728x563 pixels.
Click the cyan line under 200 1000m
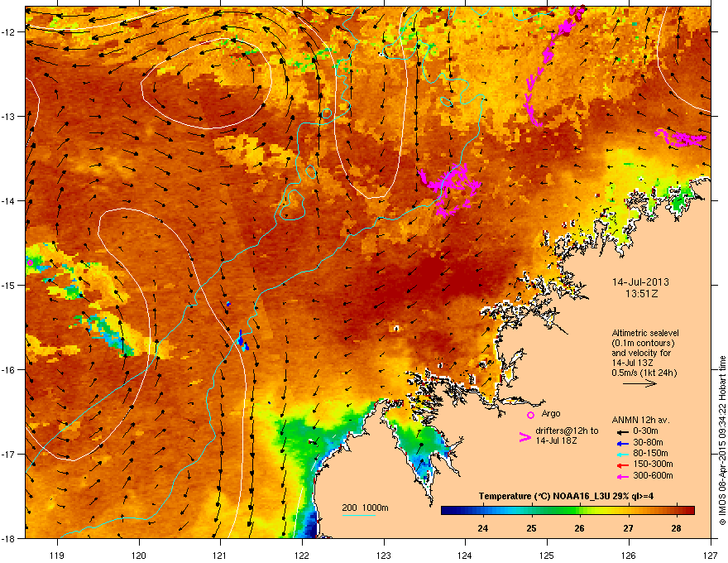pyautogui.click(x=358, y=515)
